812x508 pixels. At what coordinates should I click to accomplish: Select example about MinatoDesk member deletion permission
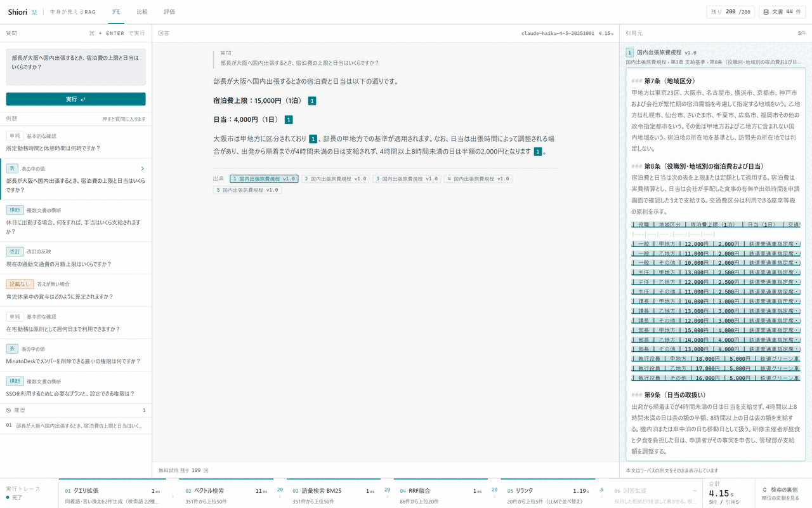[x=75, y=356]
